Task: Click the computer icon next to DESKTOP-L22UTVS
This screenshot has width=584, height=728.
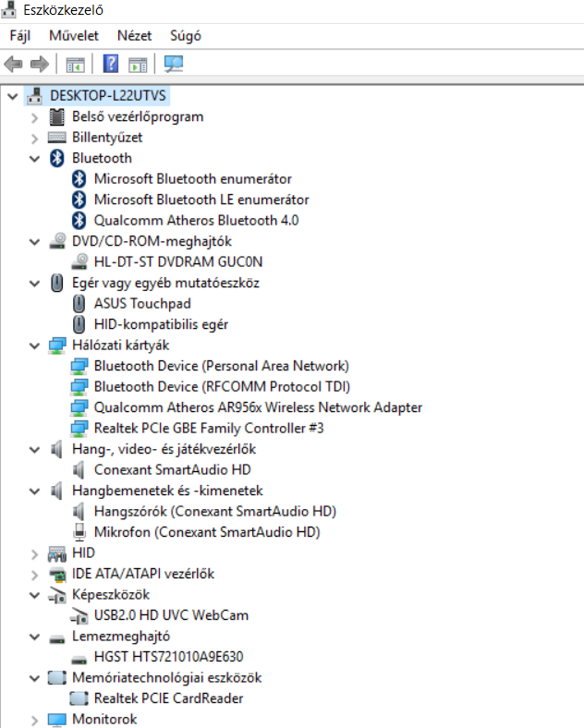Action: coord(34,96)
